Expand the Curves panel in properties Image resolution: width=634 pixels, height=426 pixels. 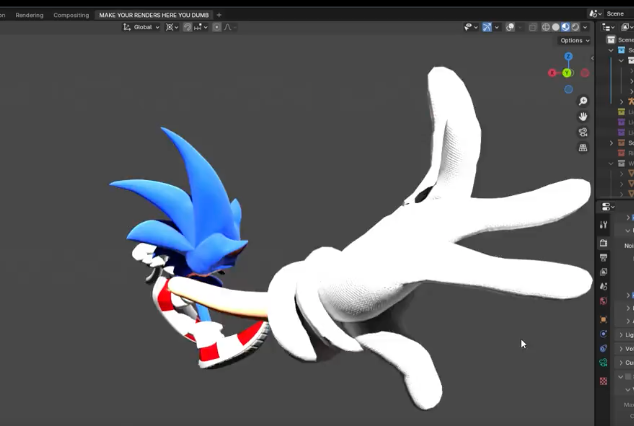click(625, 363)
